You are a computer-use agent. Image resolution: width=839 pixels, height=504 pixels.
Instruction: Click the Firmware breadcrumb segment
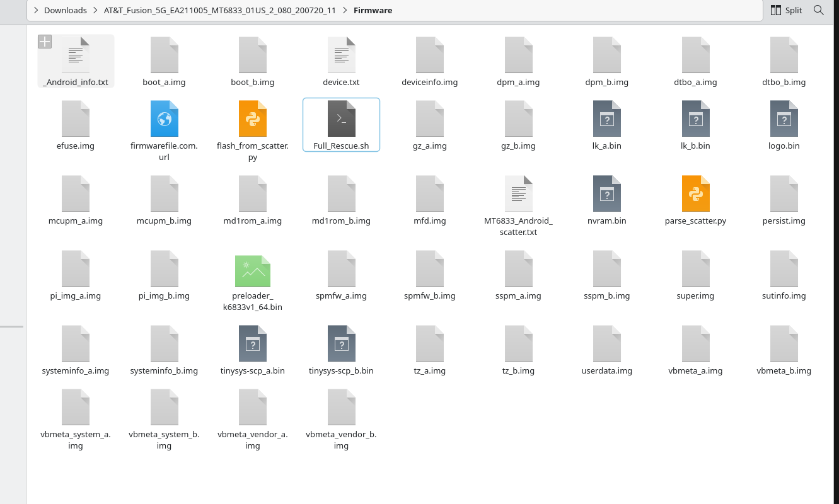(x=373, y=10)
